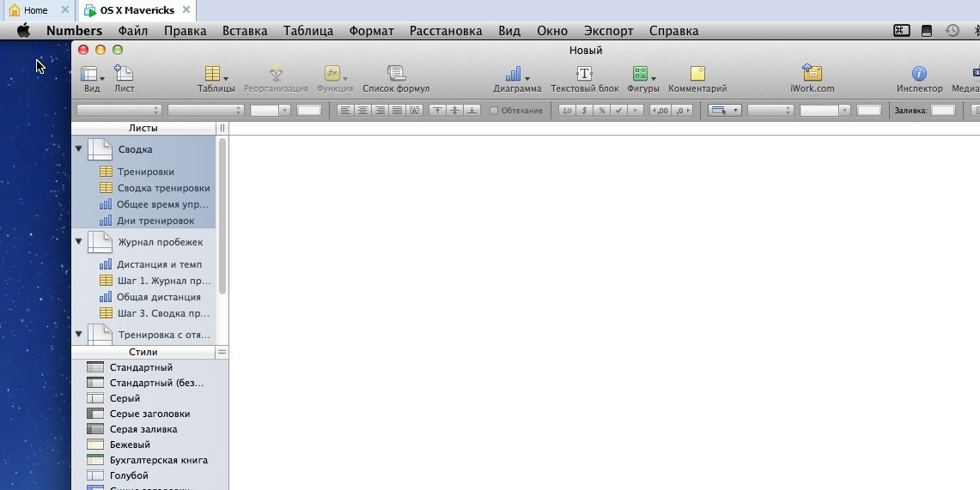Apply the Бухгалтерская книга table style
Screen dimensions: 980x490
point(158,460)
